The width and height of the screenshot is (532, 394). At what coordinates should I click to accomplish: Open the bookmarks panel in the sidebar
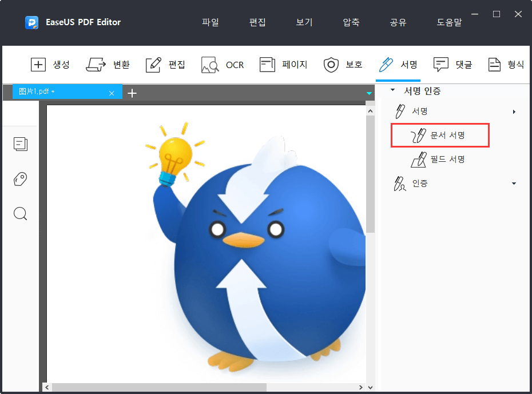tap(21, 179)
